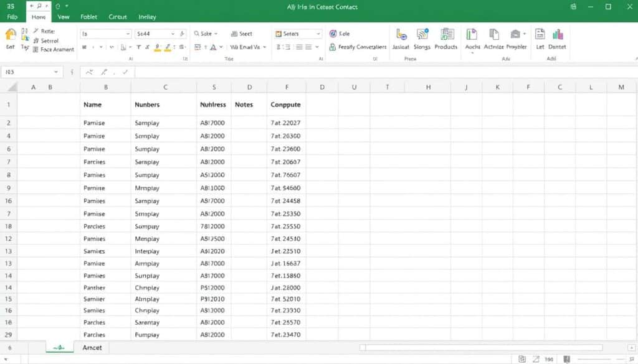This screenshot has width=638, height=364.
Task: Expand the font color A dropdown arrow
Action: point(221,47)
